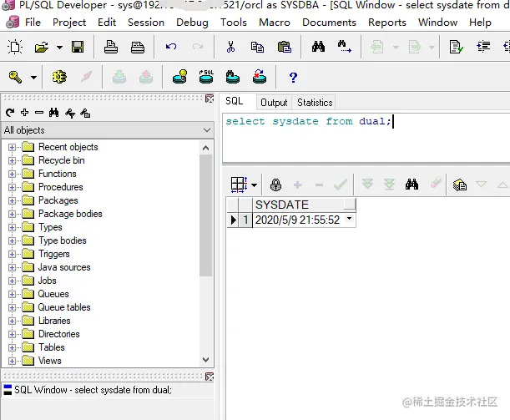Select the Java sources folder
This screenshot has height=420, width=510.
[x=64, y=267]
